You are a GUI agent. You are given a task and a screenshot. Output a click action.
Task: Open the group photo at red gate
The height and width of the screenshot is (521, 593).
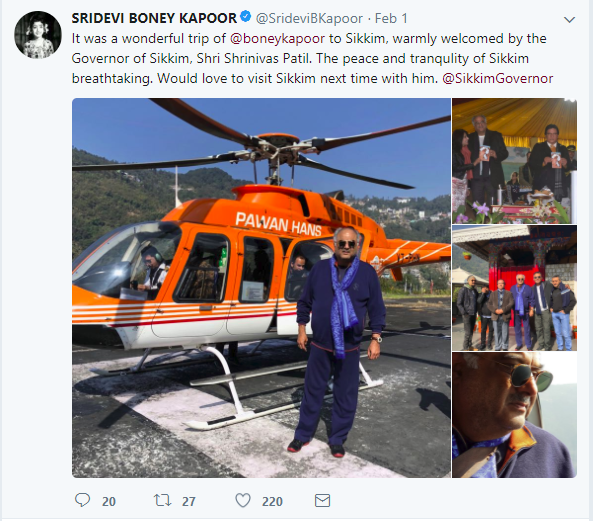click(514, 288)
